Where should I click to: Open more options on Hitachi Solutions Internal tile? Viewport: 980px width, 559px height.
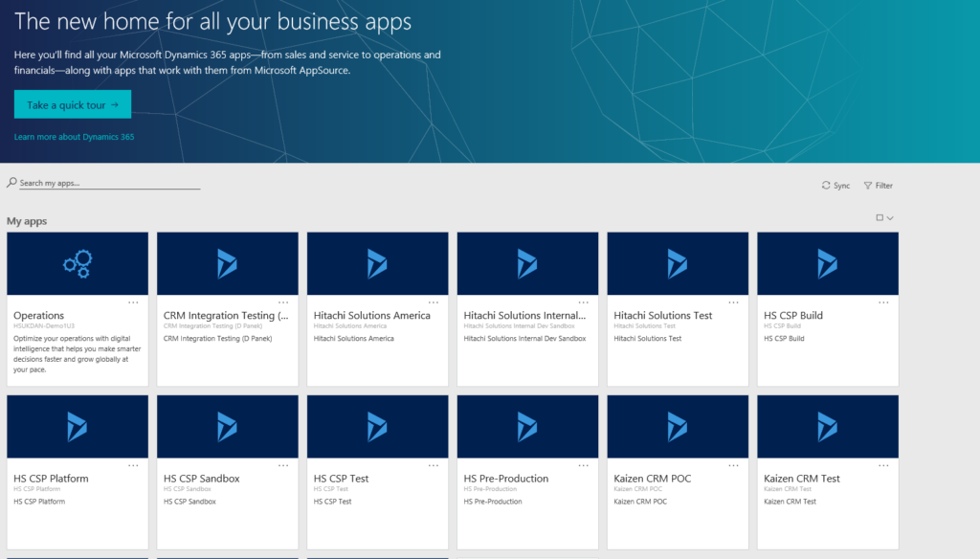click(x=583, y=302)
